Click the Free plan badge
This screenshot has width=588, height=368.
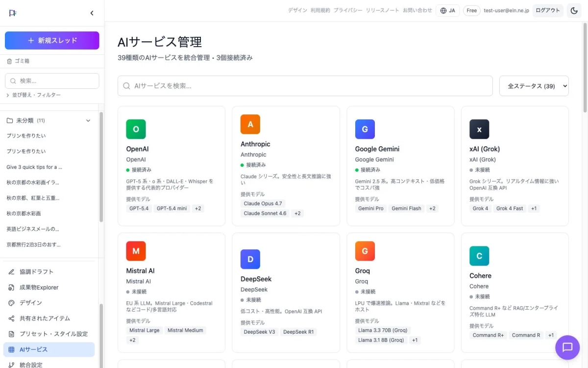tap(471, 10)
